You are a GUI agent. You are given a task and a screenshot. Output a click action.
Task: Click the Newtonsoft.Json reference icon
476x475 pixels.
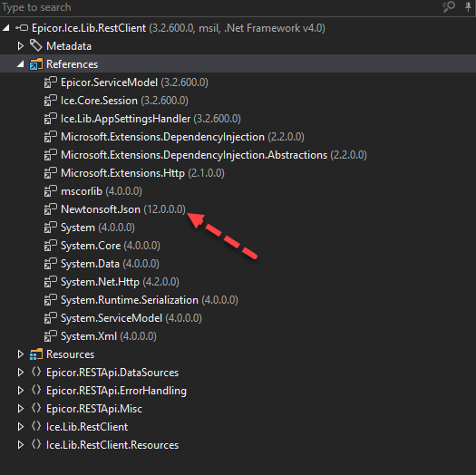51,209
